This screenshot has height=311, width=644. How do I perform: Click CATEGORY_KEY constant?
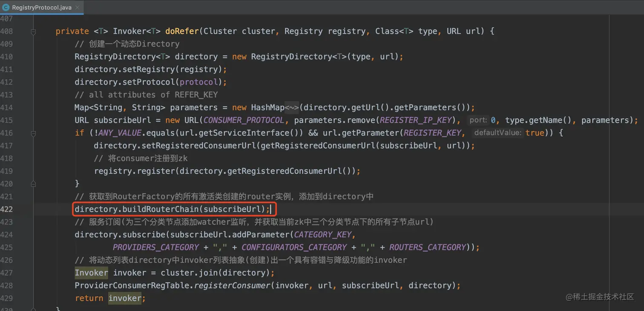[322, 235]
